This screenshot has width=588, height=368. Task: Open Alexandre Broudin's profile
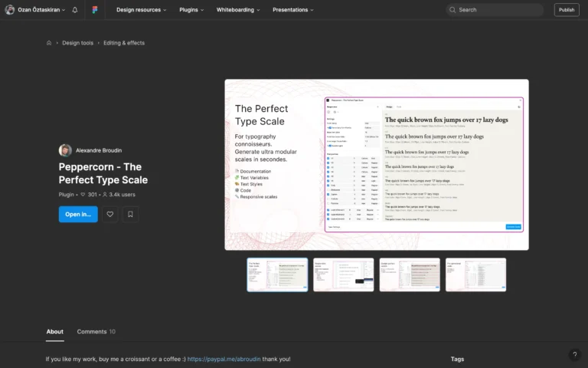99,150
